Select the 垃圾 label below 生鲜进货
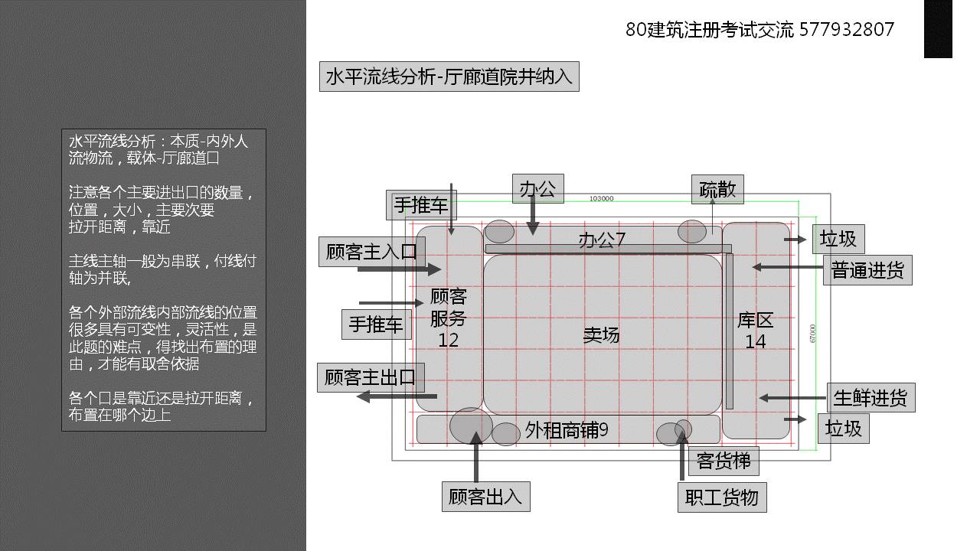 pyautogui.click(x=844, y=429)
